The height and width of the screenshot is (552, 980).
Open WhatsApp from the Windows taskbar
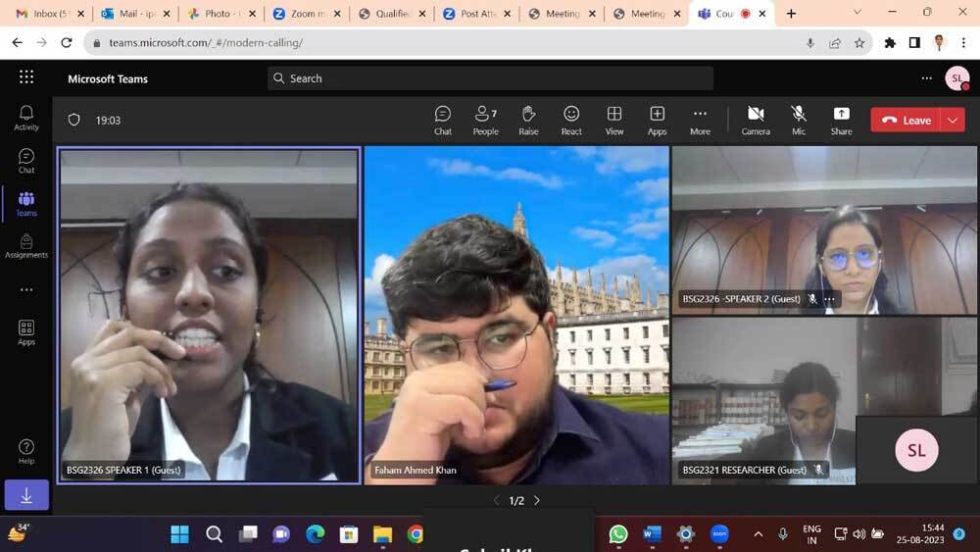tap(618, 534)
